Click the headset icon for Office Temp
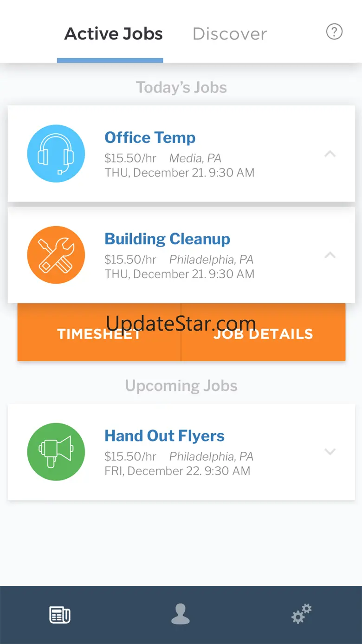Image resolution: width=362 pixels, height=644 pixels. click(x=56, y=154)
